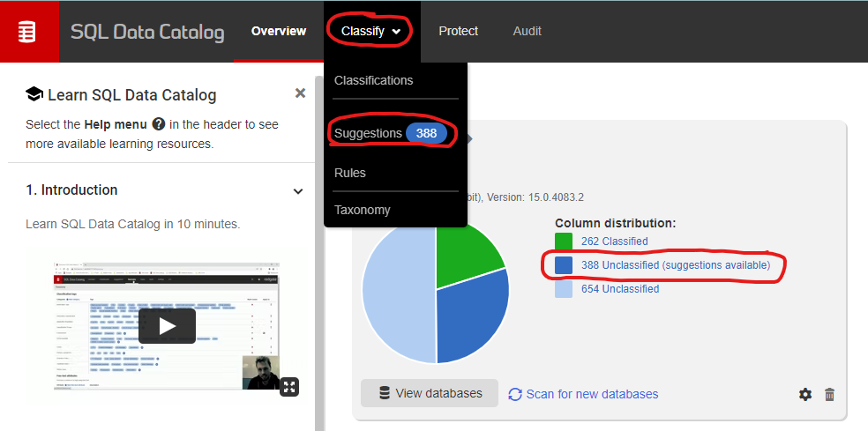Click the graduation cap Learn icon

34,94
